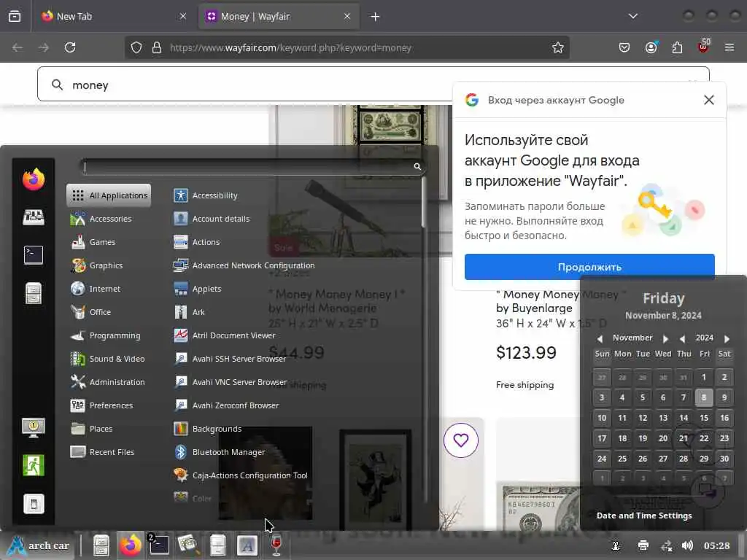The image size is (747, 560).
Task: Select November 15 in the calendar
Action: click(x=704, y=418)
